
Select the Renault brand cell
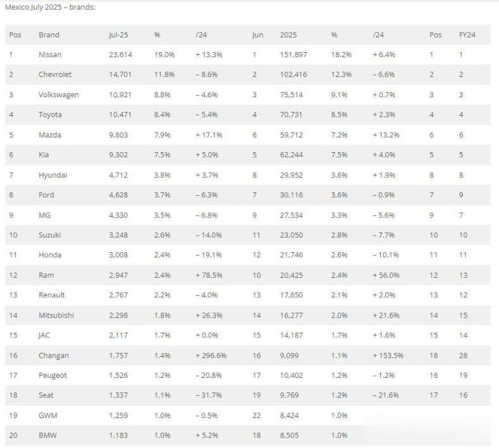coord(51,295)
